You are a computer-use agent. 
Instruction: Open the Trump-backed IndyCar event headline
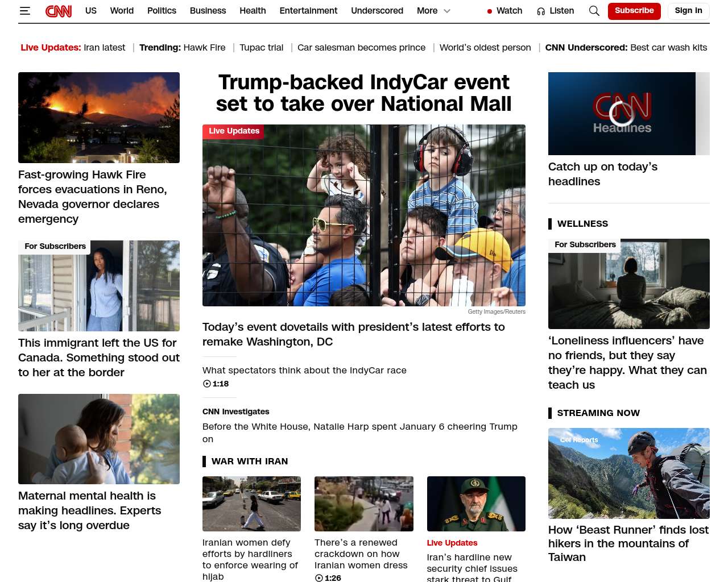coord(364,93)
